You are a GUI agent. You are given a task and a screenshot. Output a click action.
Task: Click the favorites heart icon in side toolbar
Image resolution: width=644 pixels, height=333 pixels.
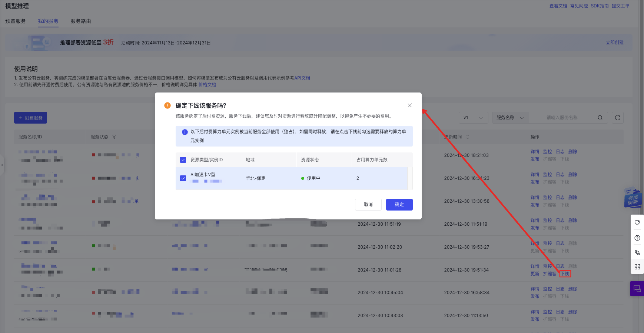[637, 223]
